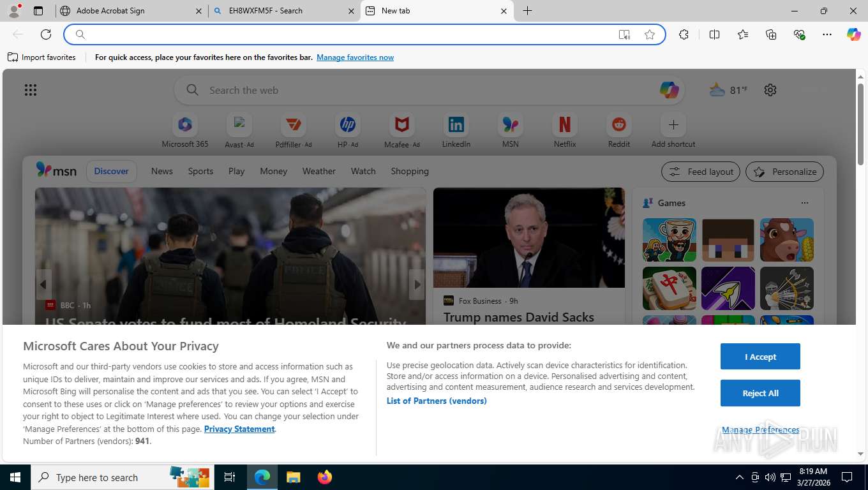Open the Reddit shortcut
The image size is (868, 490).
[x=619, y=131]
